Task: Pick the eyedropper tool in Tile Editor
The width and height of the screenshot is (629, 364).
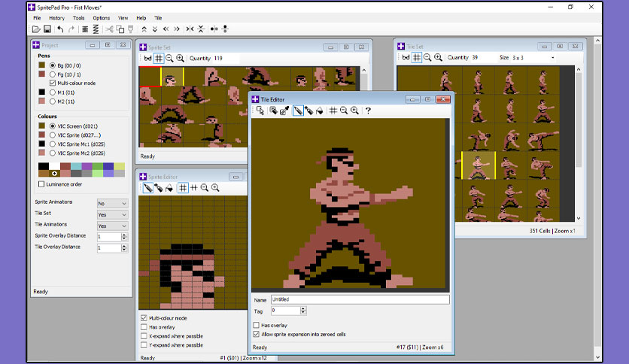Action: pyautogui.click(x=284, y=111)
